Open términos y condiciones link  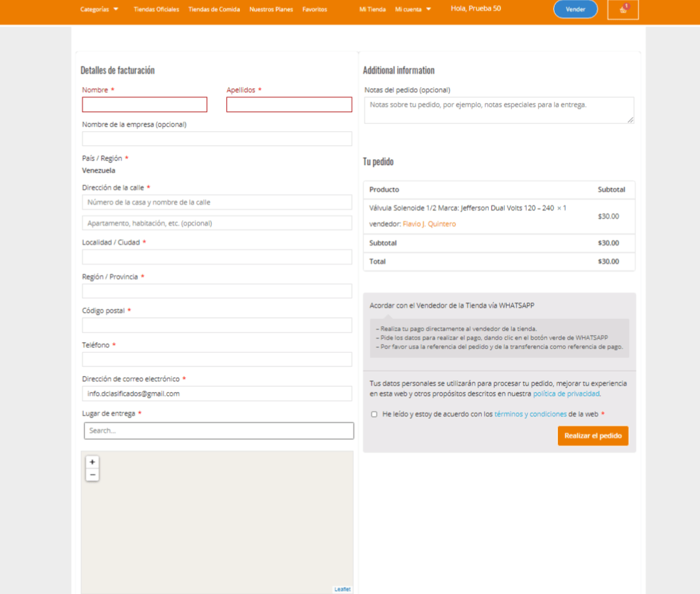530,414
